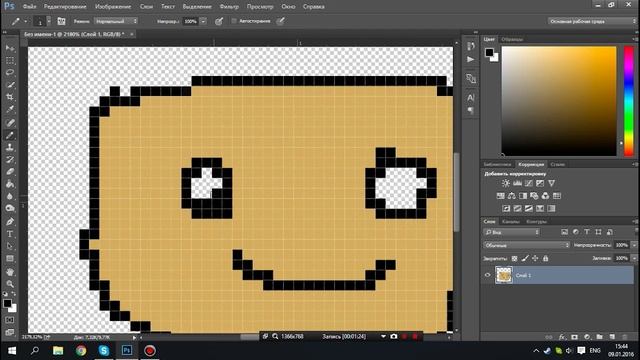640x360 pixels.
Task: Select the Eyedropper tool
Action: (x=10, y=109)
